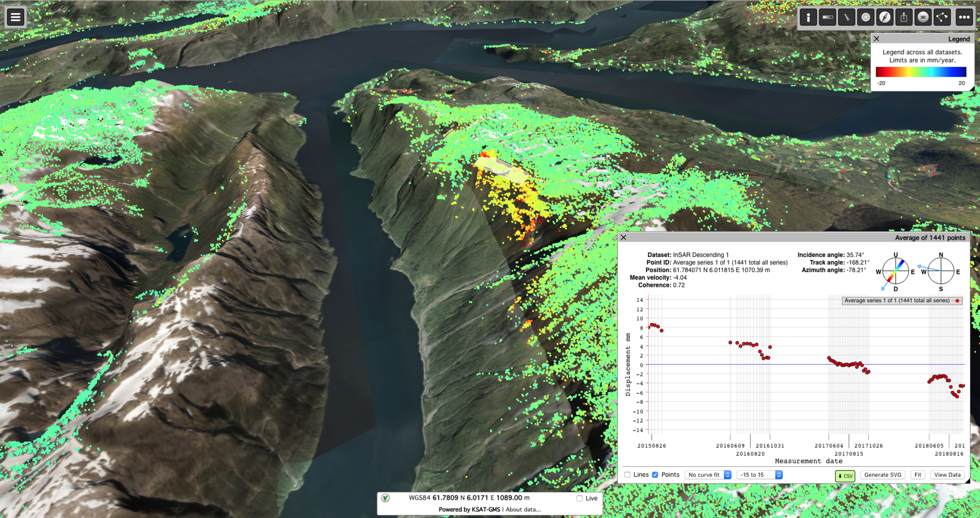
Task: Toggle the 3D view button
Action: (x=923, y=18)
